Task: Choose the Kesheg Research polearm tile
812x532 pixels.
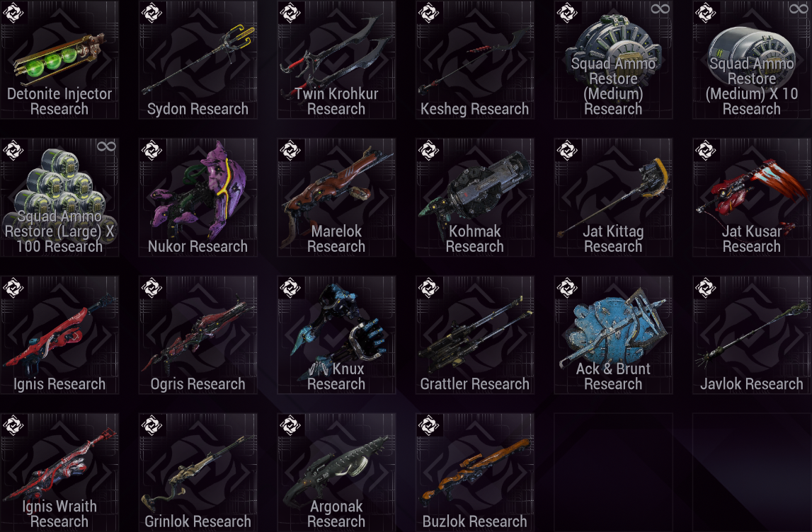Action: click(475, 59)
